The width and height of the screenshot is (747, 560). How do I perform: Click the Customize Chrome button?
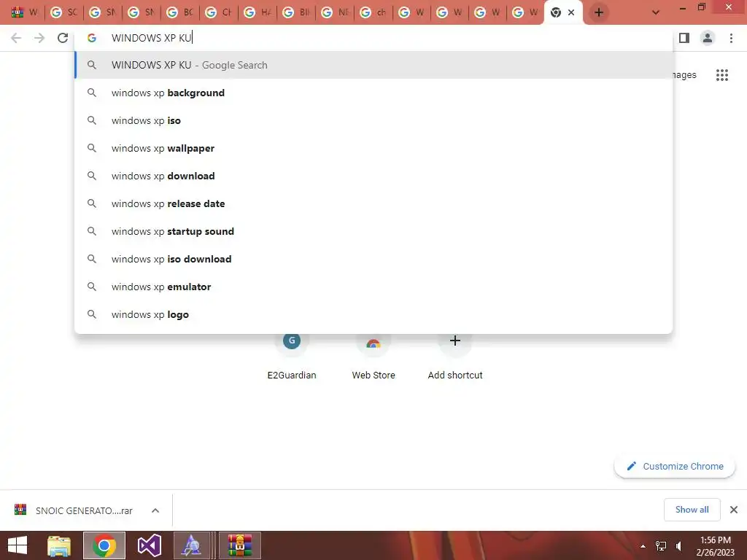click(675, 466)
